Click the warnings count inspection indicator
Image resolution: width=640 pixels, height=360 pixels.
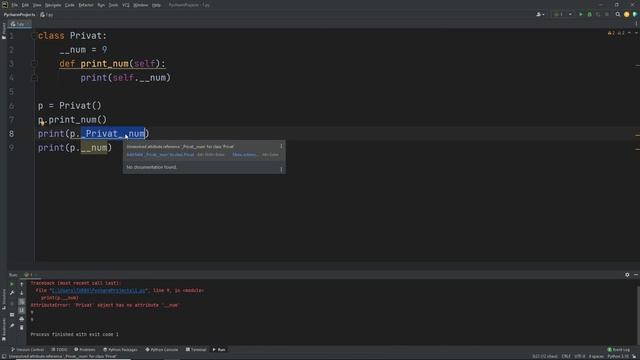pyautogui.click(x=616, y=33)
